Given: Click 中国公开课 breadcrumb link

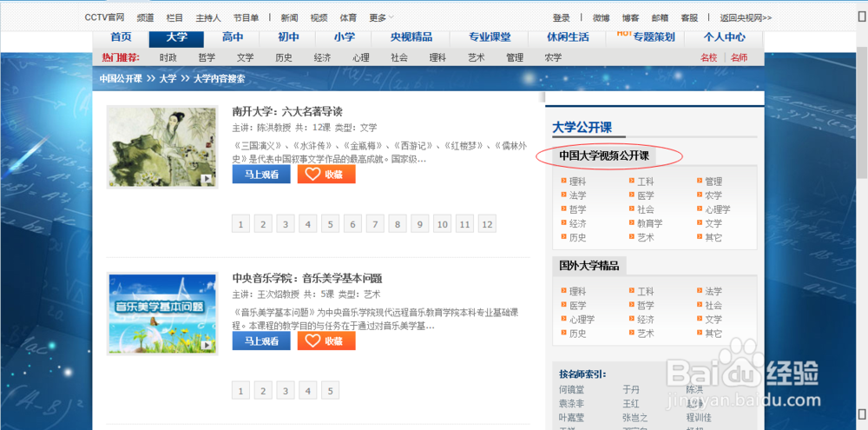Looking at the screenshot, I should [x=121, y=79].
